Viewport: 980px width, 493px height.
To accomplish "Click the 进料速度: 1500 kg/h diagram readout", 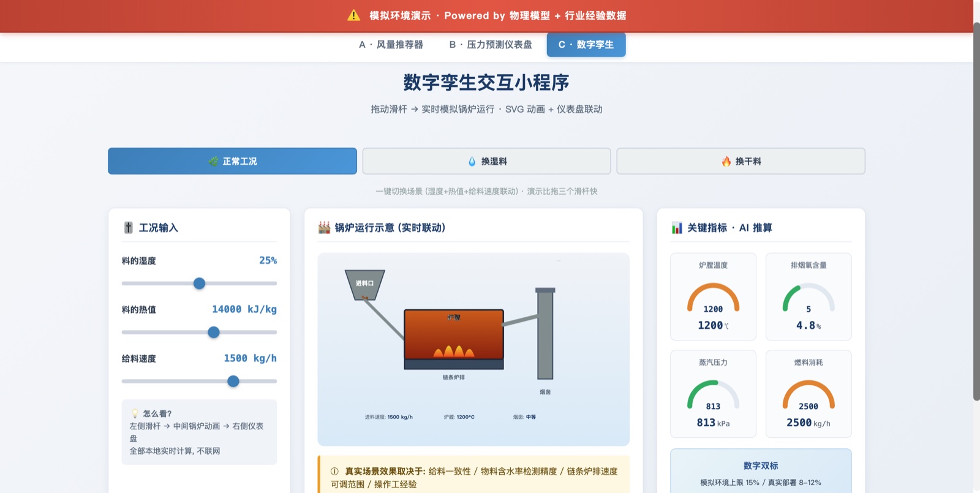I will tap(389, 417).
